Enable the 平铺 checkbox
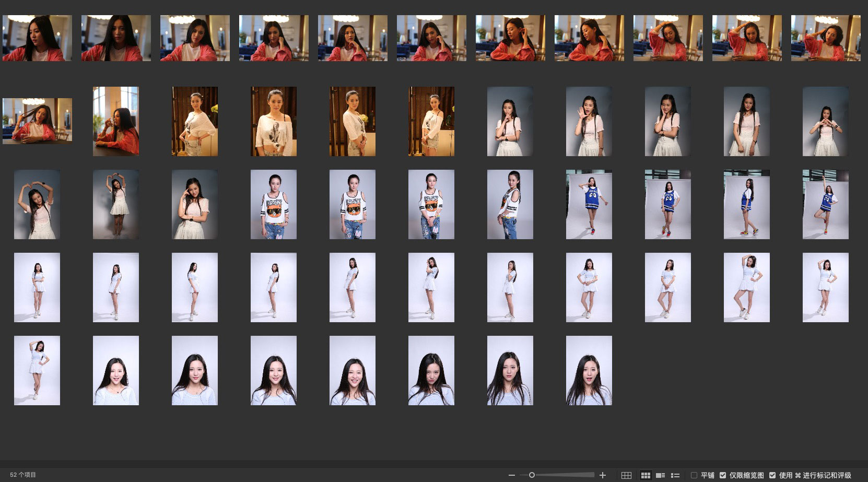The image size is (868, 482). 694,475
